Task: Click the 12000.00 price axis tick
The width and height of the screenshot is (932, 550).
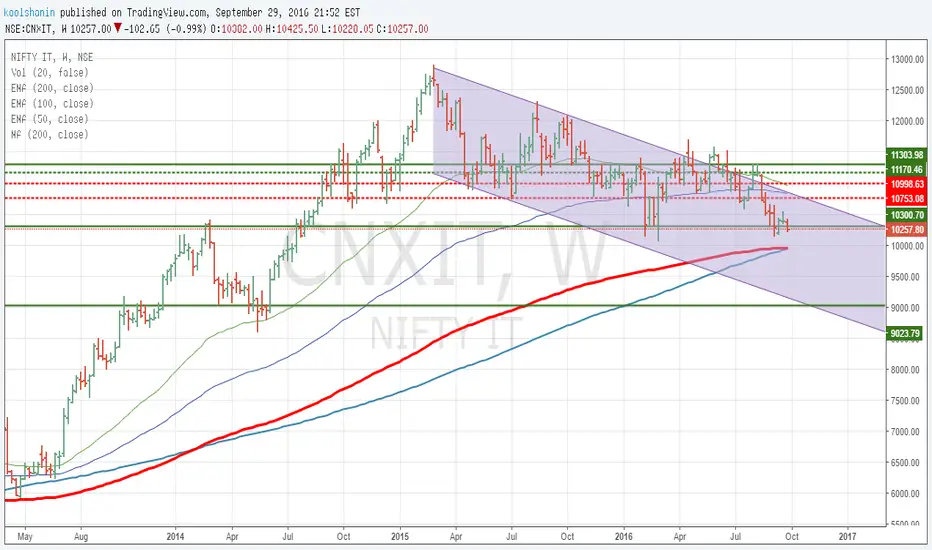Action: 908,121
